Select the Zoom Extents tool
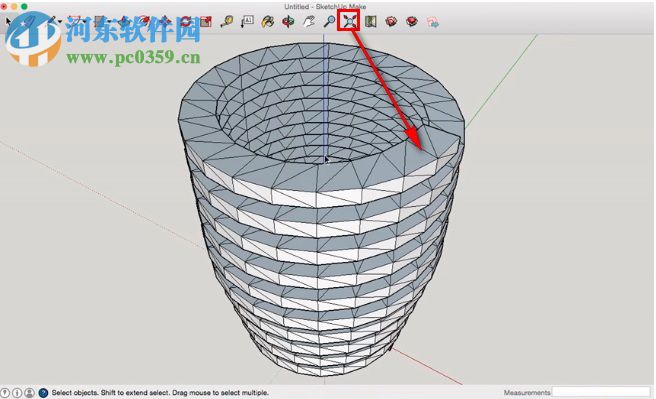Viewport: 656px width, 399px height. click(x=349, y=21)
